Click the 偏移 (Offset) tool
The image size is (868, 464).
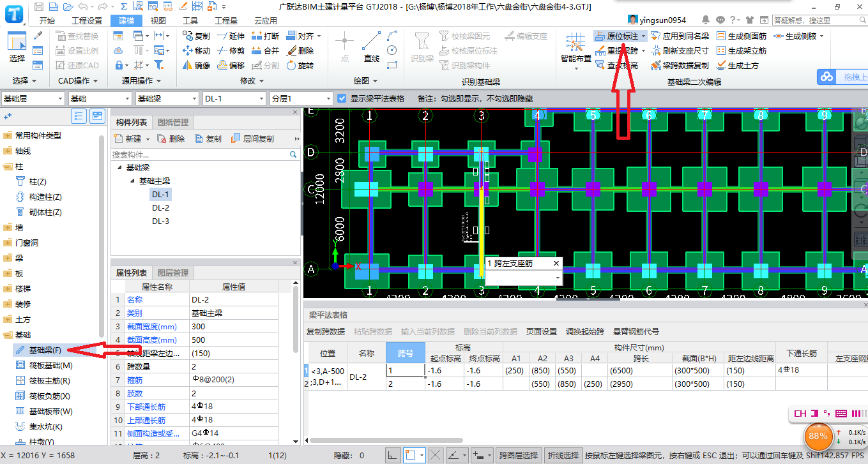(x=231, y=65)
